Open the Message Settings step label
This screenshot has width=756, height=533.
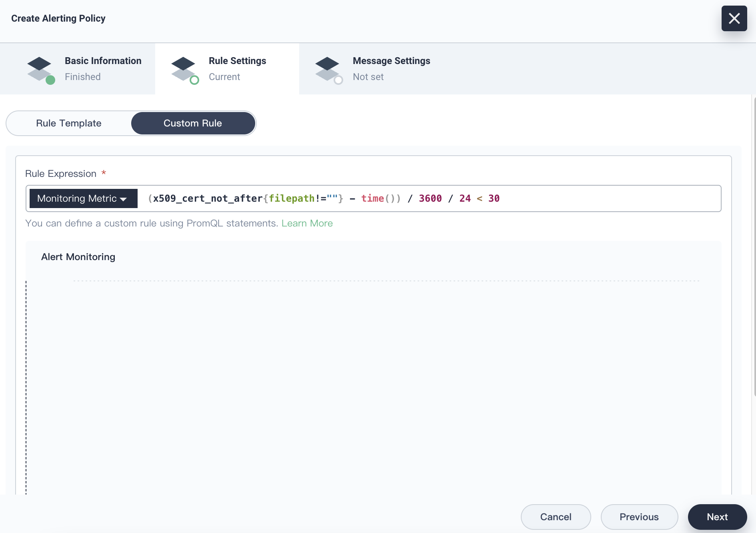tap(391, 61)
